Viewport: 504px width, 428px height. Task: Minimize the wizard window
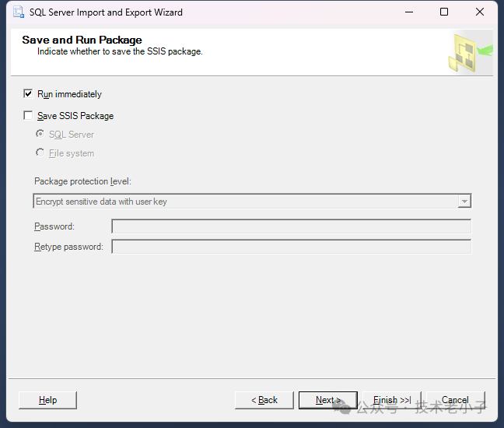409,12
